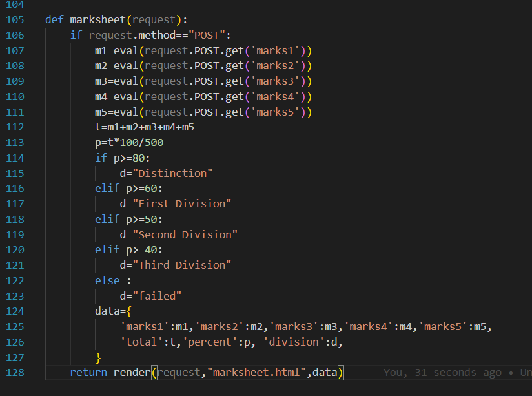Click the closing brace on line 127
The height and width of the screenshot is (396, 532).
[98, 358]
